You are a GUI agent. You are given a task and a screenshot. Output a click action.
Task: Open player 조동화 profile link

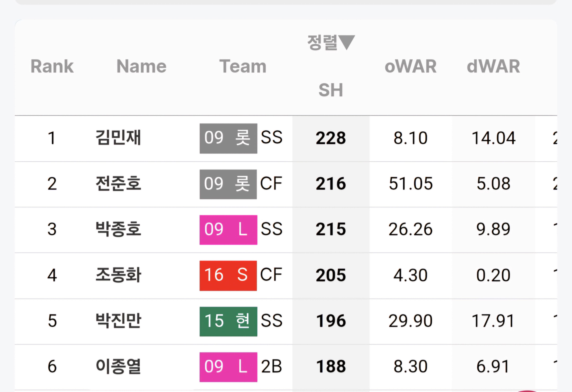pyautogui.click(x=118, y=275)
